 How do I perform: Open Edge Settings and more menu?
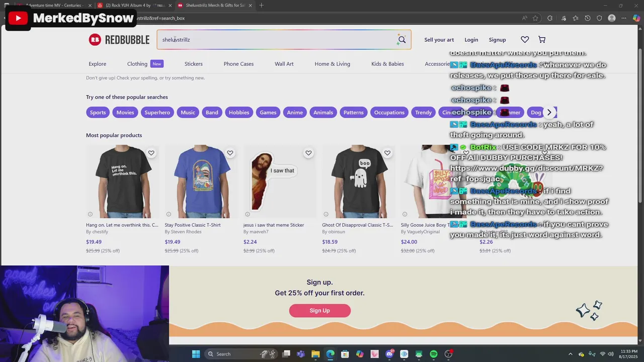(624, 18)
